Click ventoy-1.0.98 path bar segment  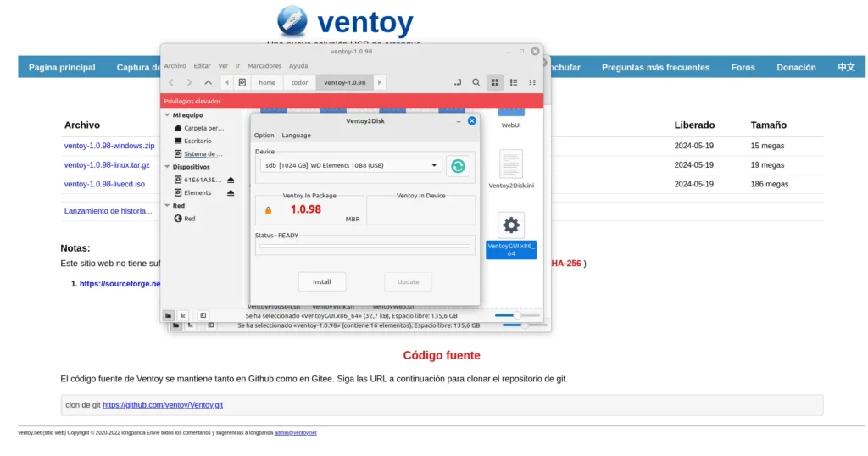tap(345, 82)
